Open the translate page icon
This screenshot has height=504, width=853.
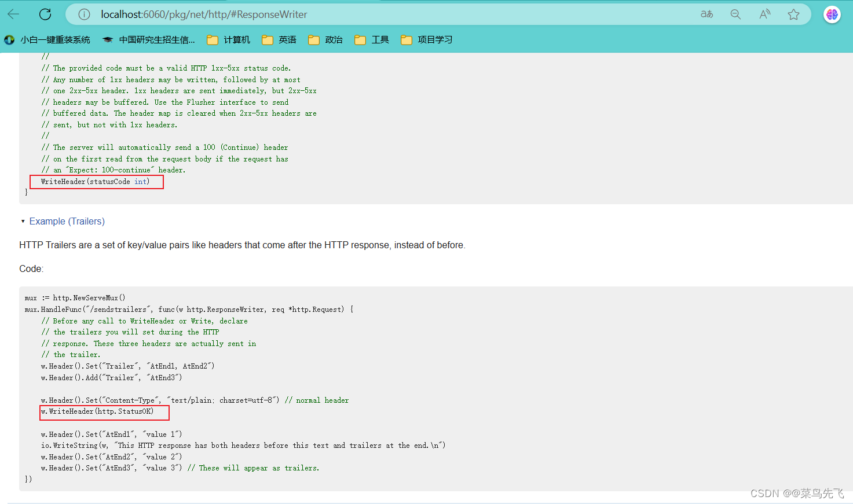coord(706,14)
